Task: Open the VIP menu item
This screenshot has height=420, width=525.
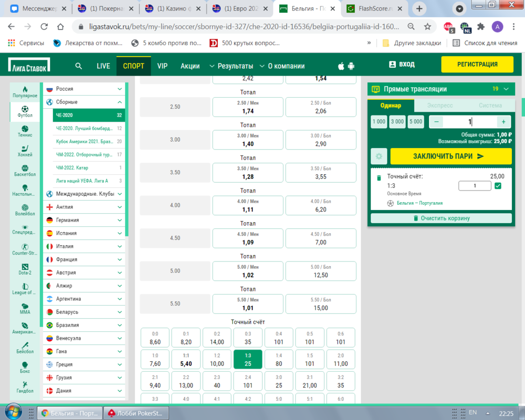Action: coord(162,66)
